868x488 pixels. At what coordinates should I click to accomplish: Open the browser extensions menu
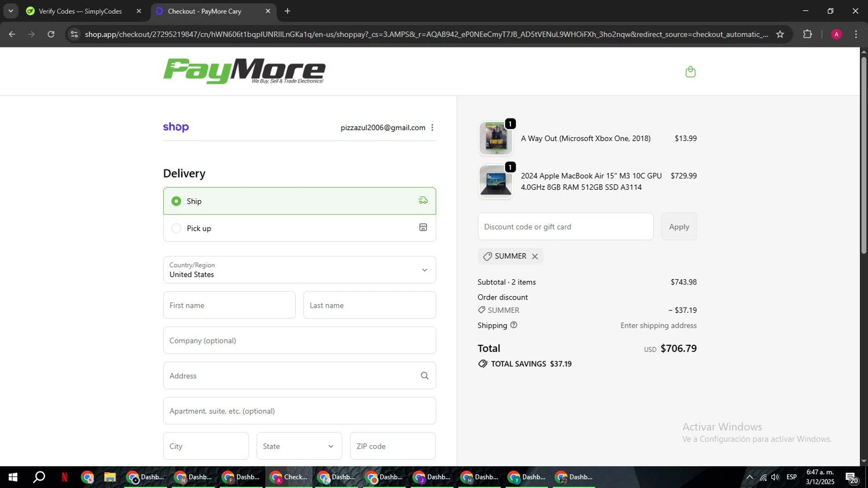click(x=807, y=34)
